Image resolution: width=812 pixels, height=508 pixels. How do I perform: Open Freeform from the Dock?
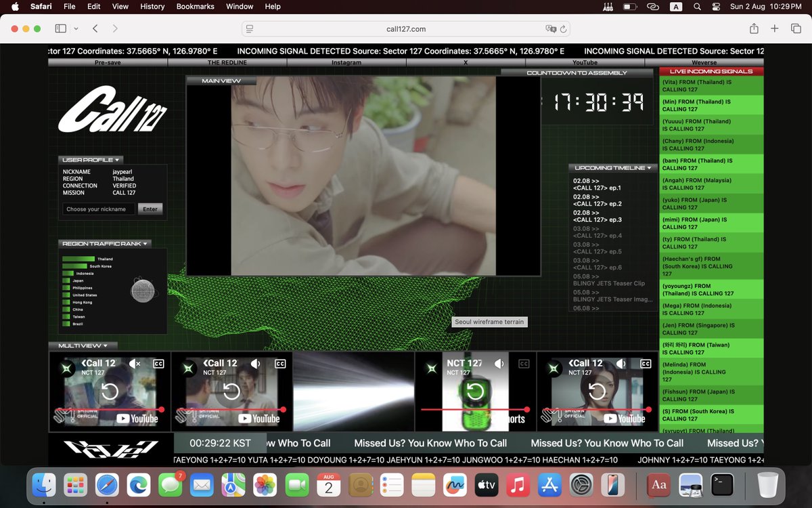[455, 485]
